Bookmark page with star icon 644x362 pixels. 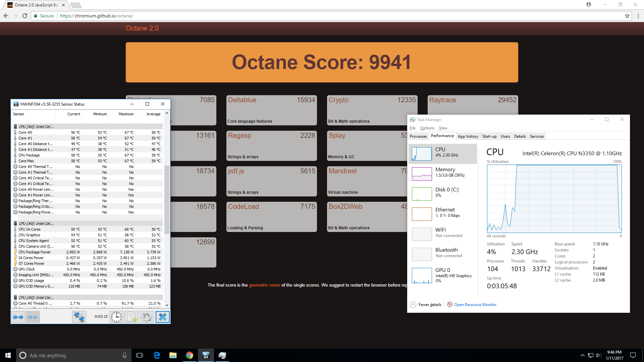pyautogui.click(x=627, y=16)
